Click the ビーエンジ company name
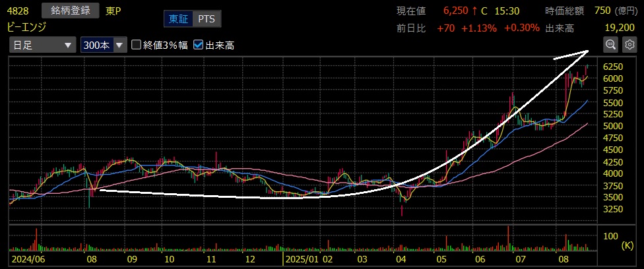Viewport: 644px width, 269px height. [26, 28]
